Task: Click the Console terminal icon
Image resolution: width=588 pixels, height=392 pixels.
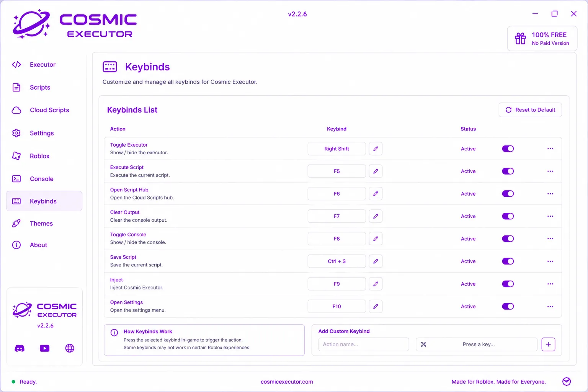Action: click(x=16, y=179)
